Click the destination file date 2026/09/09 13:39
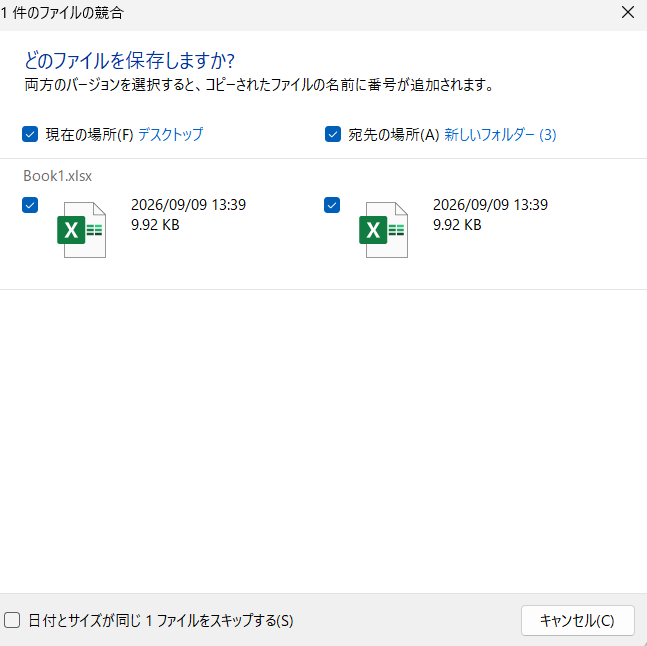This screenshot has height=646, width=647. [491, 205]
